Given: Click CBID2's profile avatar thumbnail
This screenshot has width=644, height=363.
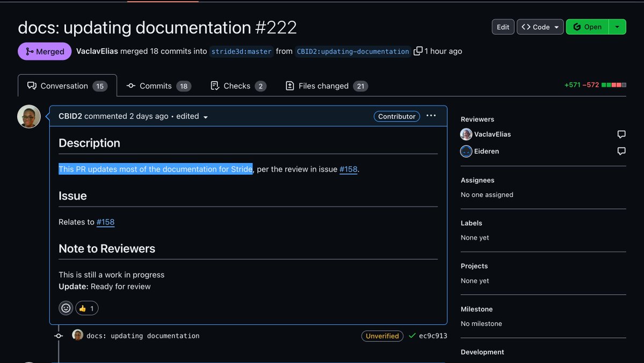Looking at the screenshot, I should pos(28,116).
